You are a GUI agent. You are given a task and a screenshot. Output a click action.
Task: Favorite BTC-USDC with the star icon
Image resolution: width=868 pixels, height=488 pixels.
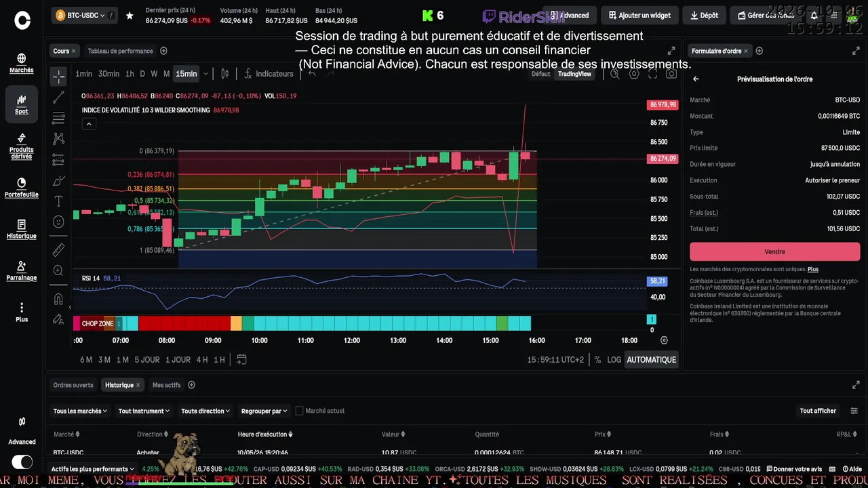130,16
